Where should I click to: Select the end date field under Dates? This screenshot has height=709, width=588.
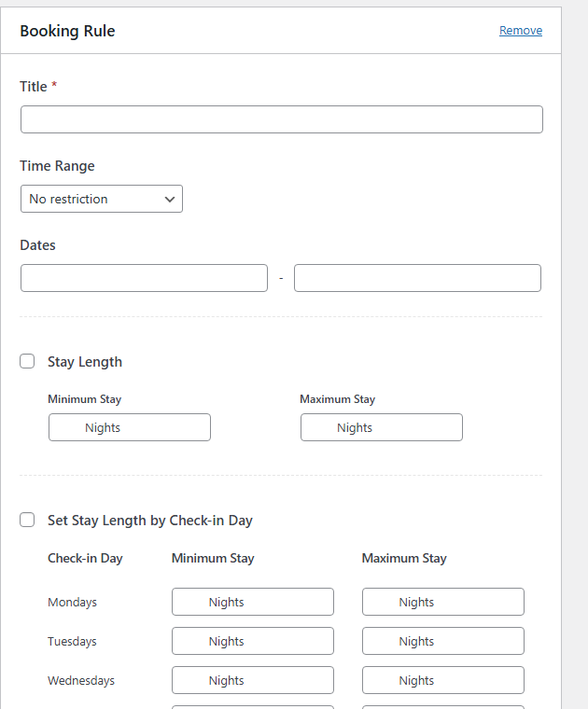[417, 278]
